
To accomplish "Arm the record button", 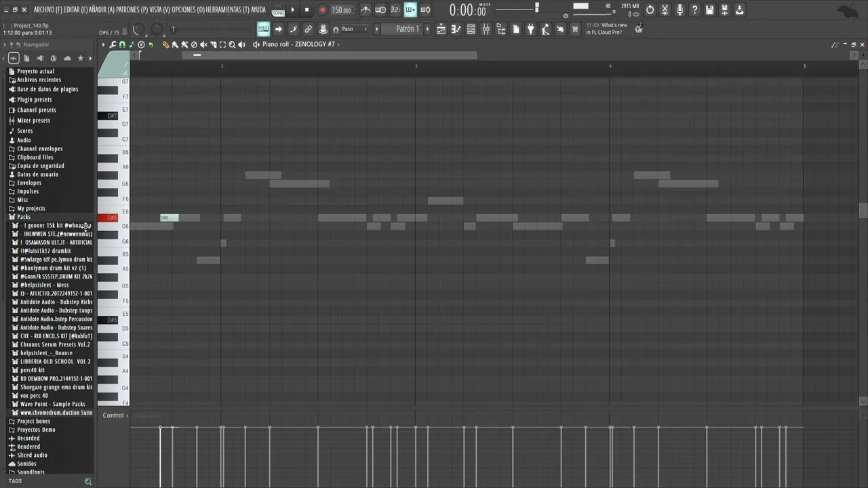I will point(322,10).
